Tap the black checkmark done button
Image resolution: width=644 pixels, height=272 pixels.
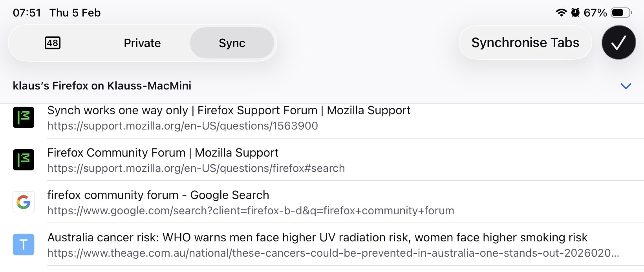pyautogui.click(x=618, y=43)
